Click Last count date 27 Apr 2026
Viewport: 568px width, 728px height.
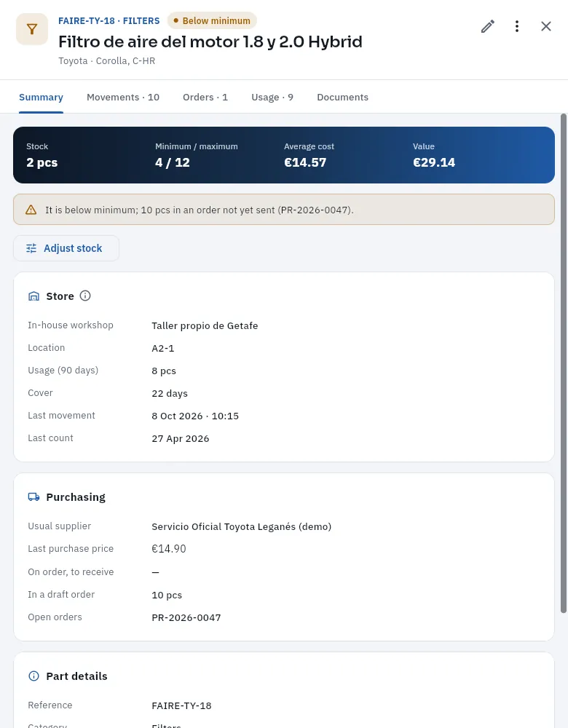click(180, 439)
